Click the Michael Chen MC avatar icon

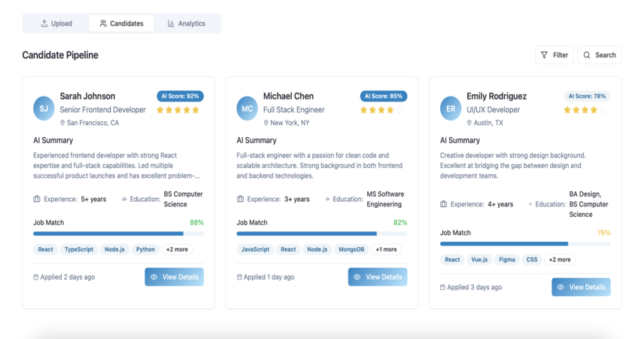click(247, 108)
